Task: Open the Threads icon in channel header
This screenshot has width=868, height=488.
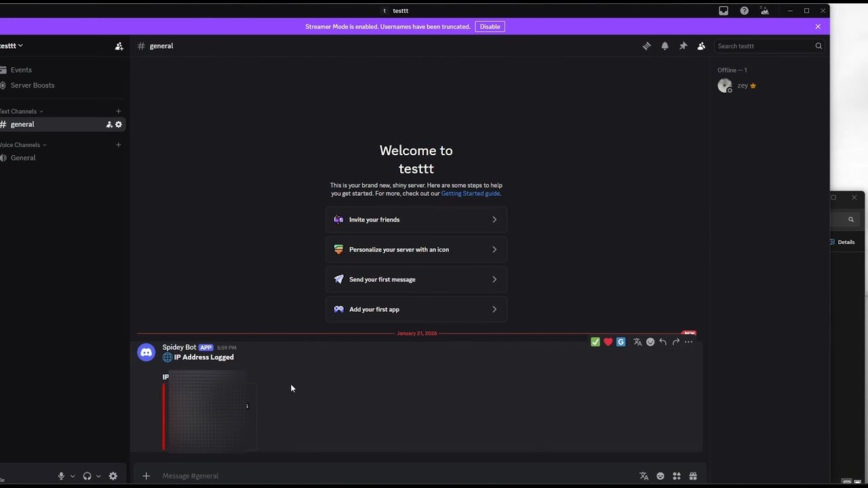Action: coord(646,46)
